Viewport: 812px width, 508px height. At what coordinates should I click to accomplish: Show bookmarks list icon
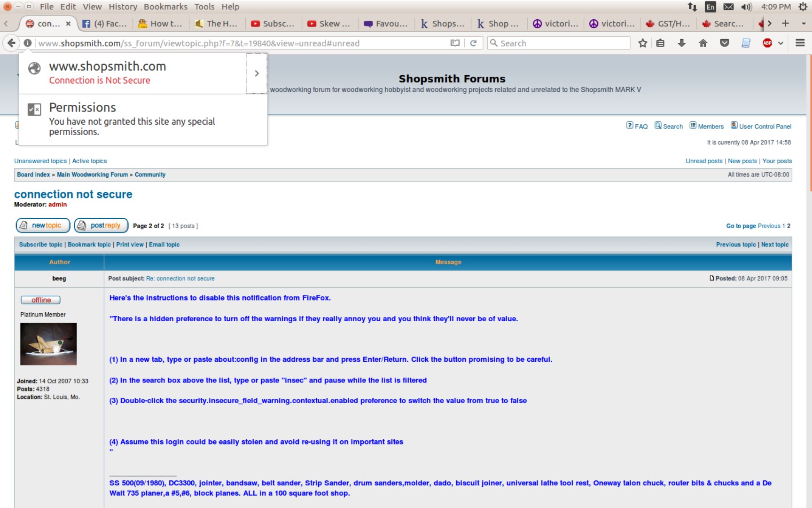coord(660,43)
